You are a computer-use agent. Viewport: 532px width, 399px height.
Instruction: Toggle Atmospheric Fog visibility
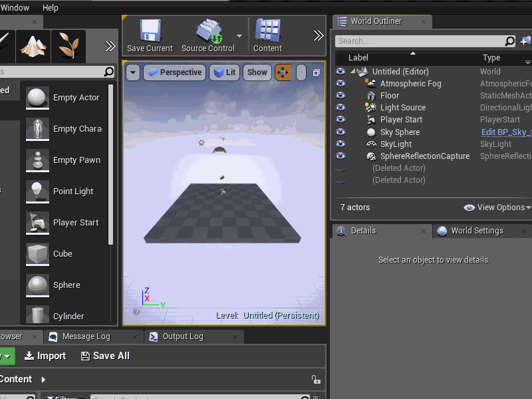(340, 83)
